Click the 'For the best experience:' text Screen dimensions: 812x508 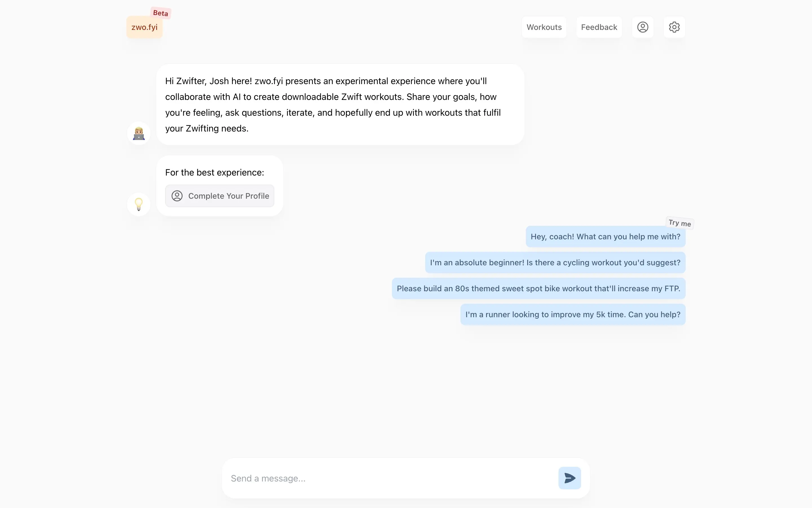pos(214,172)
